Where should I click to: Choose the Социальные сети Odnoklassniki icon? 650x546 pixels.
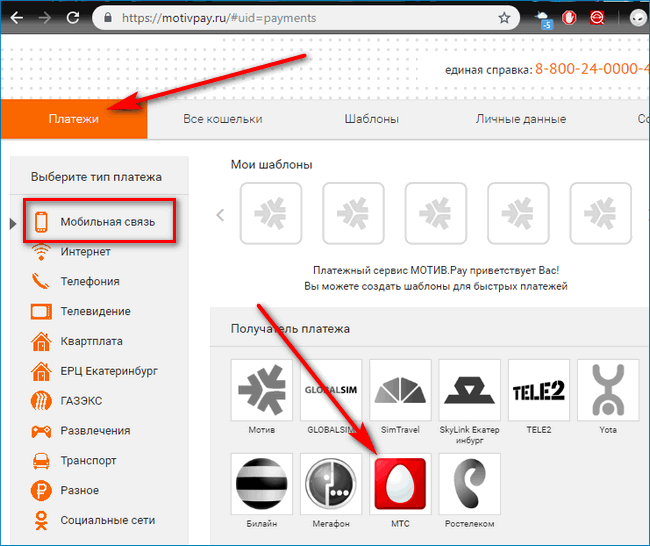point(41,521)
